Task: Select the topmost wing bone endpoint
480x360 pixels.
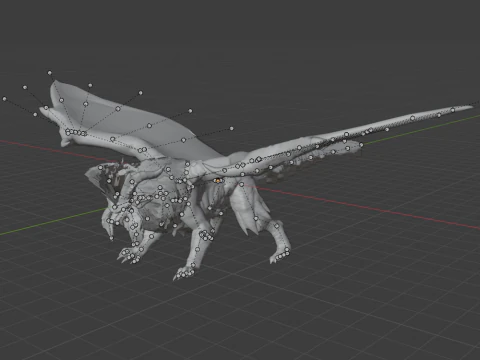Action: coord(50,72)
